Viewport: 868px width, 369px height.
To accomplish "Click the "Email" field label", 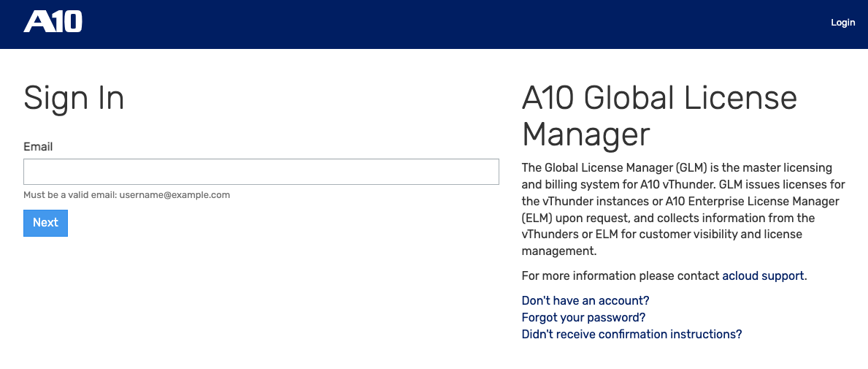I will pyautogui.click(x=38, y=147).
